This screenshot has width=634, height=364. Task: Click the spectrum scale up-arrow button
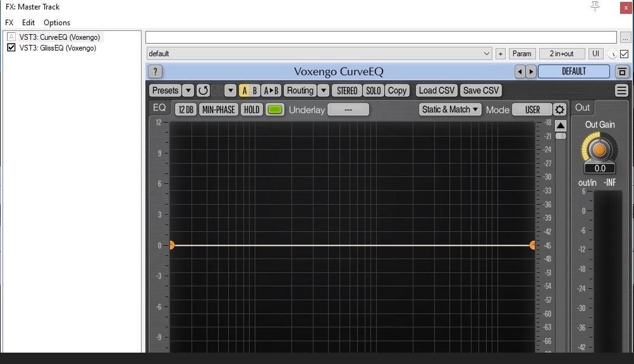point(561,125)
